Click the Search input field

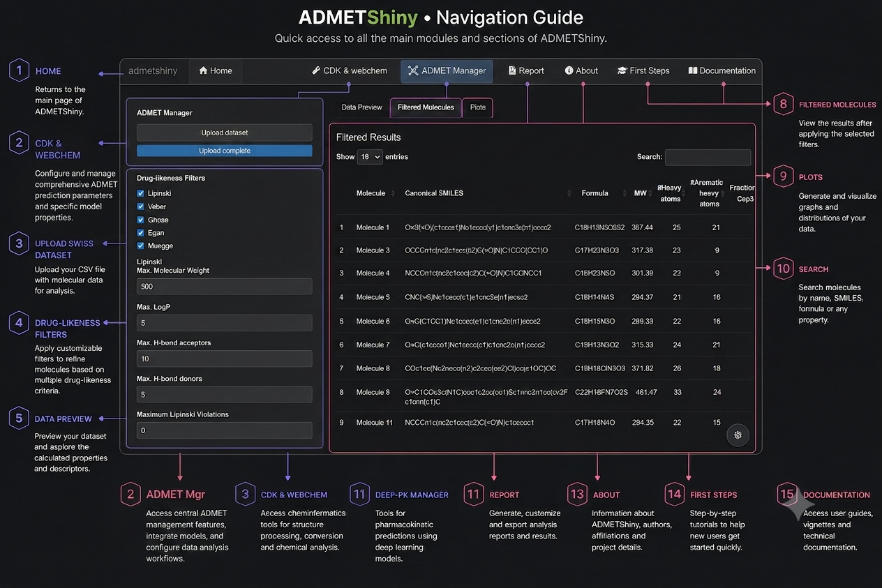click(708, 158)
